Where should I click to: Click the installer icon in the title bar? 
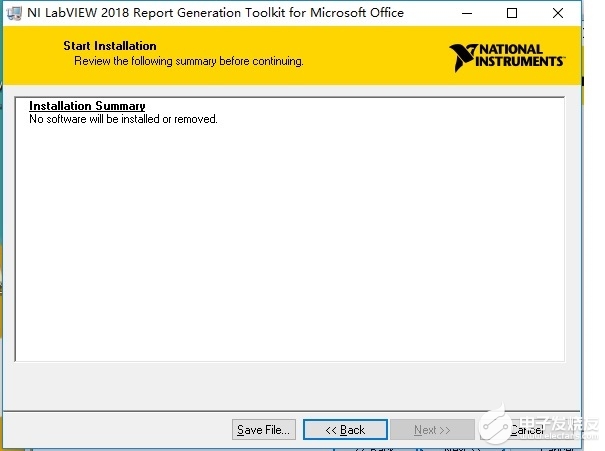tap(14, 13)
